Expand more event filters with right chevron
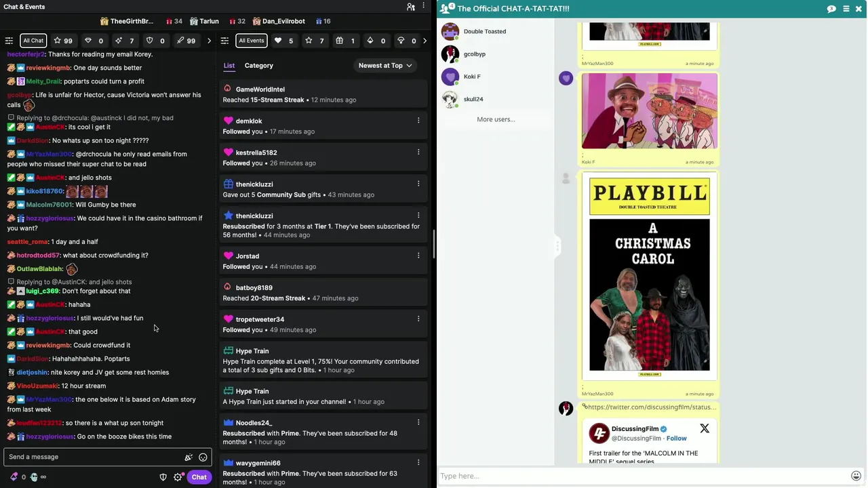This screenshot has height=488, width=868. [425, 41]
